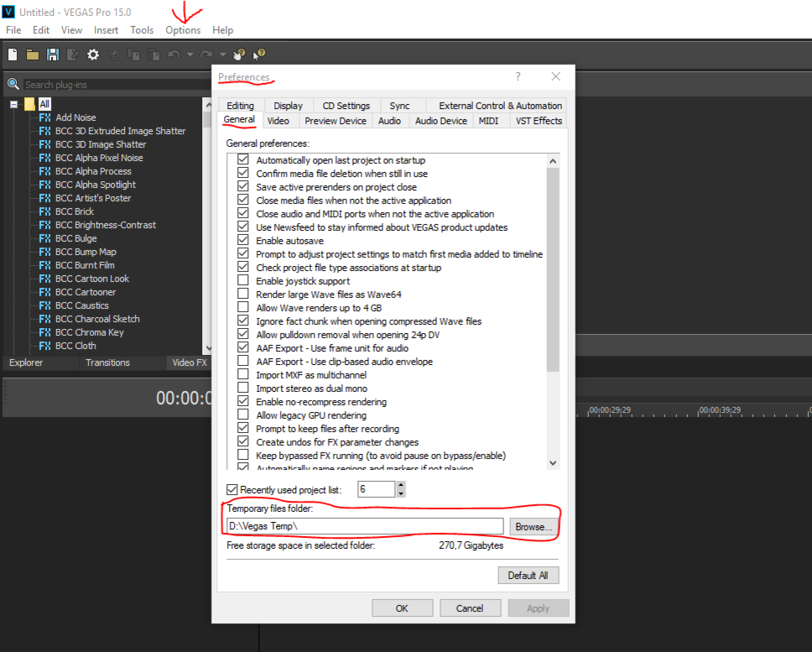The height and width of the screenshot is (652, 812).
Task: Click Cancel in Preferences dialog
Action: point(470,608)
